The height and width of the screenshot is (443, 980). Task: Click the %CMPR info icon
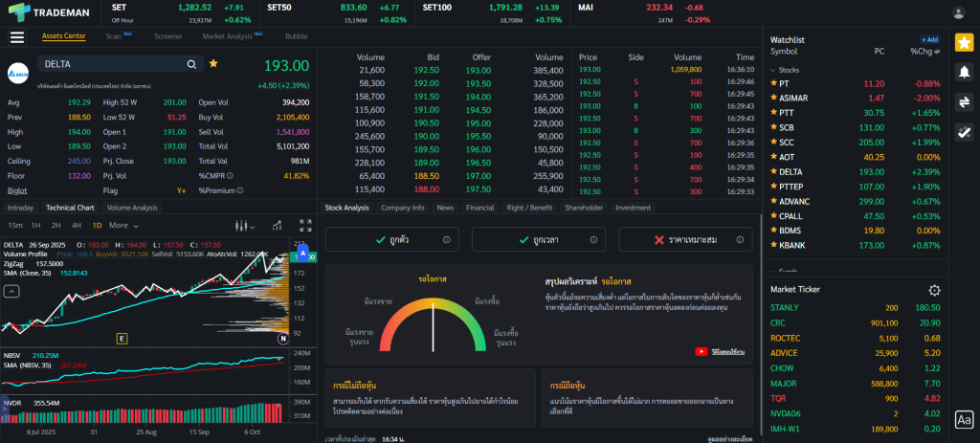coord(230,176)
